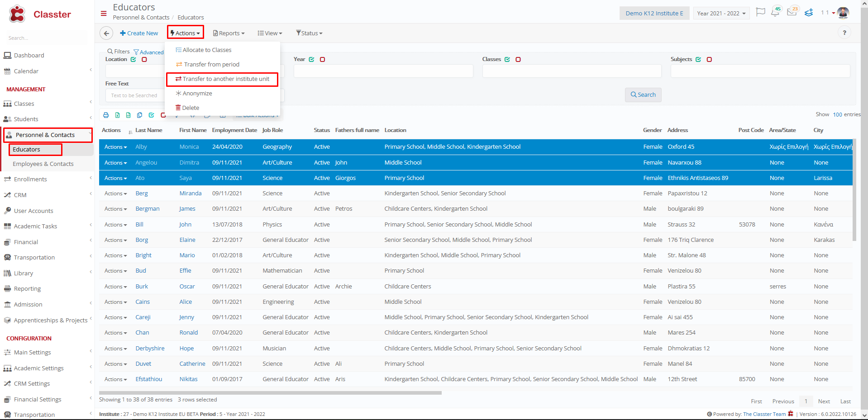Open educator Derbyshire last name link
Screen dimensions: 868x420
point(150,348)
